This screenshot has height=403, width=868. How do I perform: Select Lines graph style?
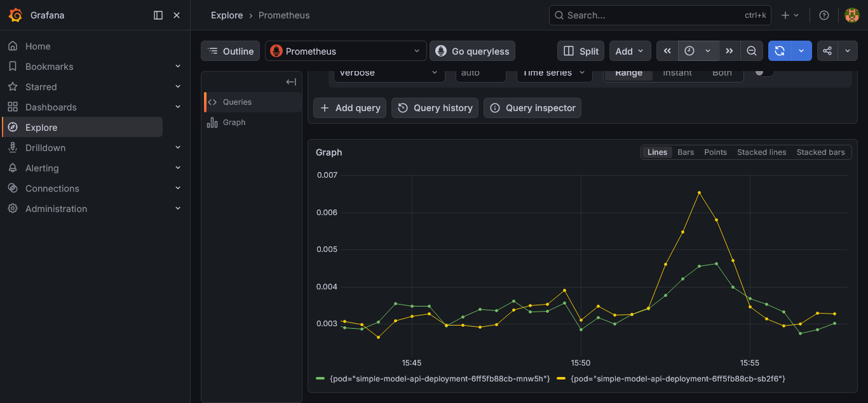pos(657,152)
